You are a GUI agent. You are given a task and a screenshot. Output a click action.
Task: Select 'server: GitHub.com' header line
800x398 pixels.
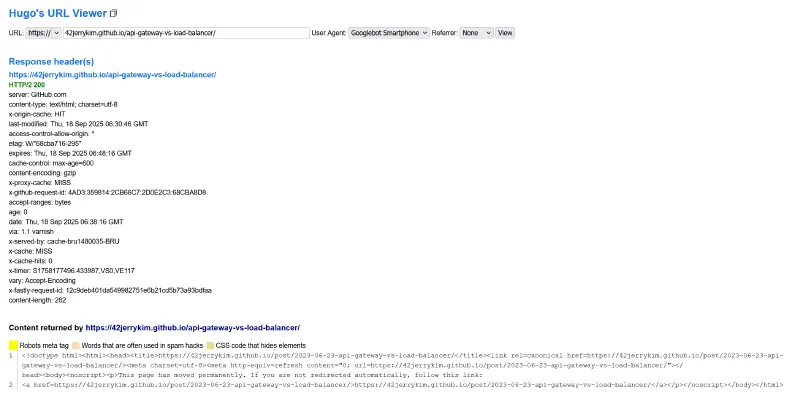coord(37,94)
